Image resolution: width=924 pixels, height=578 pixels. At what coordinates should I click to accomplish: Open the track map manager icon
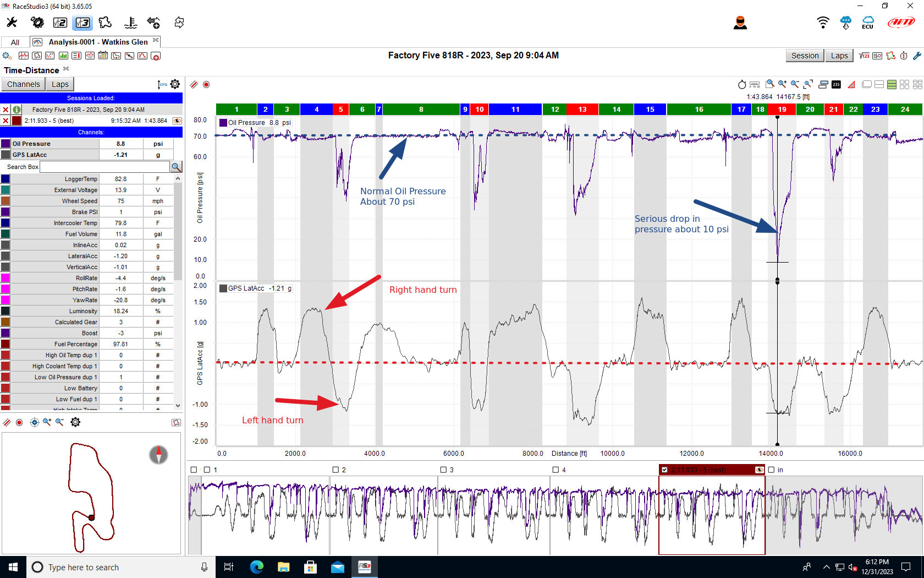pos(105,23)
